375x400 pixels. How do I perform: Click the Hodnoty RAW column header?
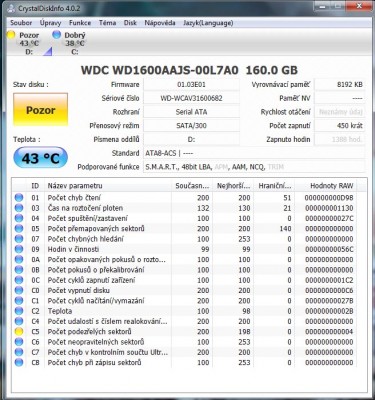point(331,186)
